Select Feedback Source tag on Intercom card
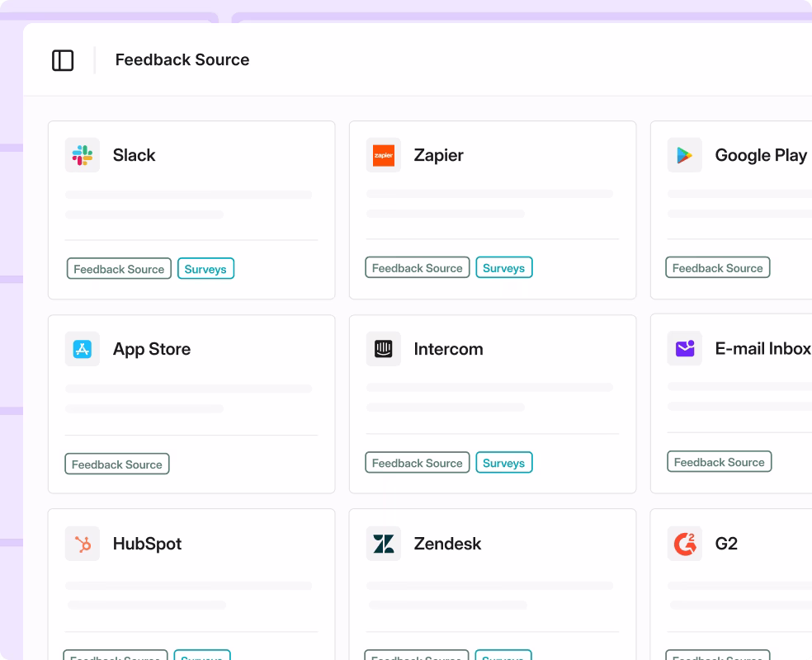Viewport: 812px width, 660px height. pos(418,462)
